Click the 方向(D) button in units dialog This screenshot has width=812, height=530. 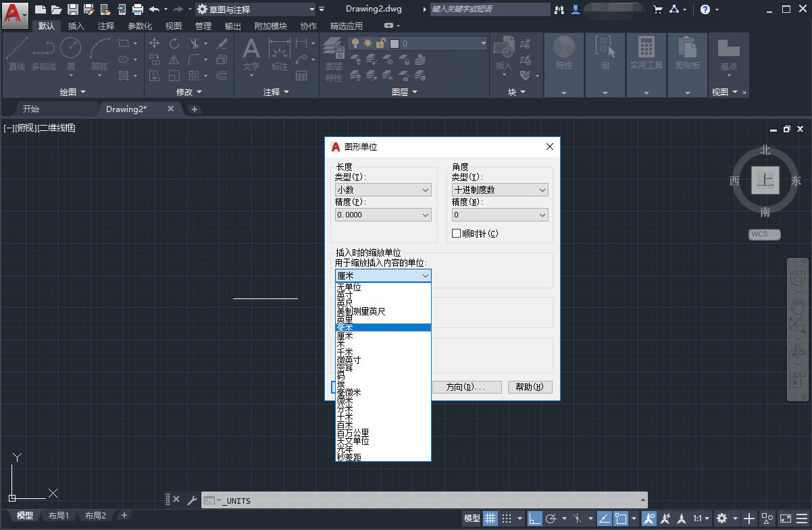(x=466, y=387)
